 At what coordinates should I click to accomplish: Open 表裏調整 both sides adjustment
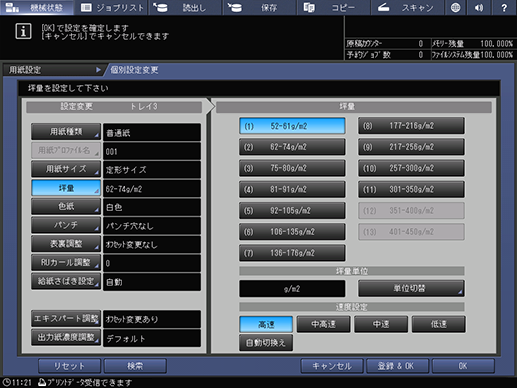(66, 244)
